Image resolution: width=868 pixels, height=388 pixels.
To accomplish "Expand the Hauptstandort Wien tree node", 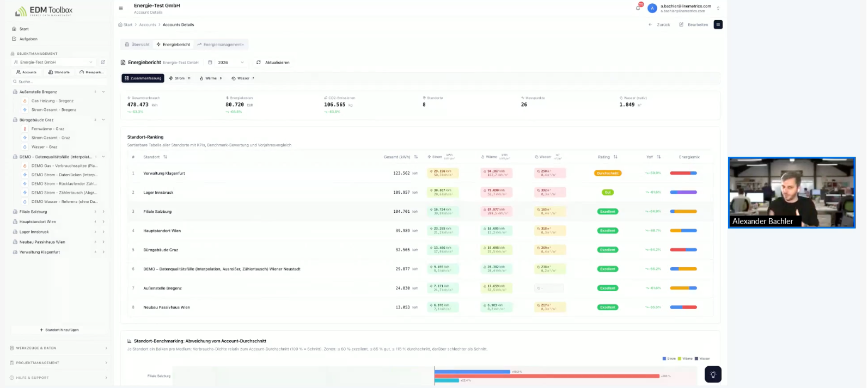I will pyautogui.click(x=103, y=222).
